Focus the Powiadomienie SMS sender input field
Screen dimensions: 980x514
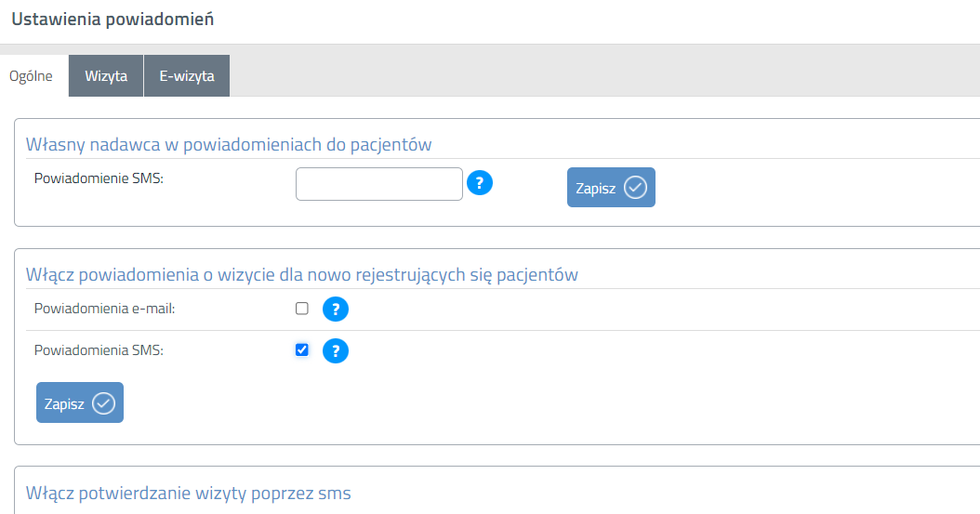click(379, 184)
